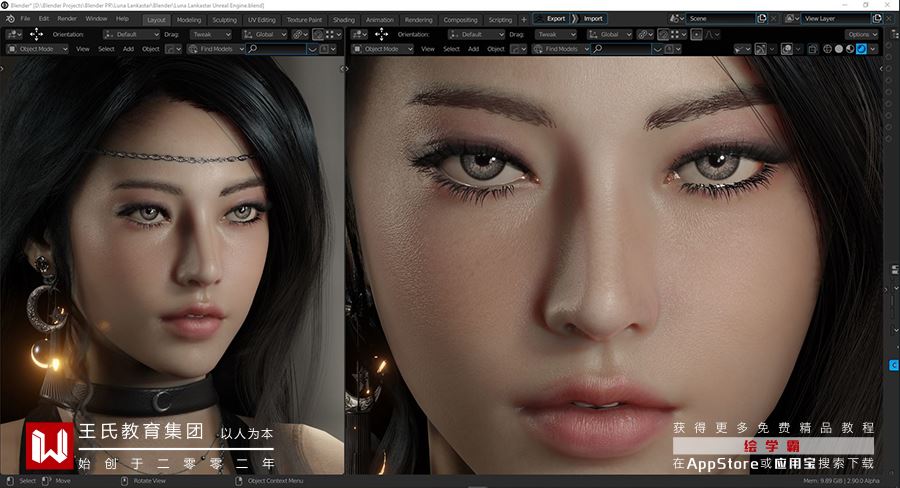Viewport: 900px width, 488px height.
Task: Open the Select menu in right viewport
Action: 451,49
